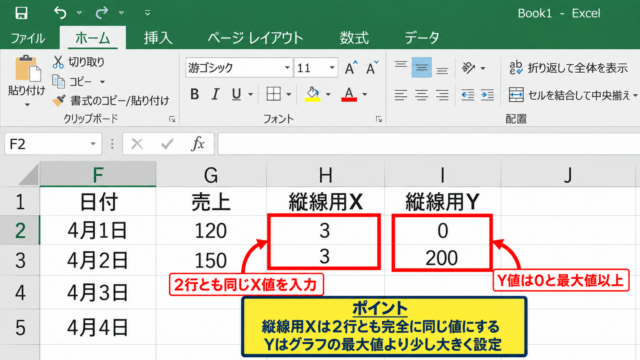Select the cell with value 200

[x=442, y=258]
